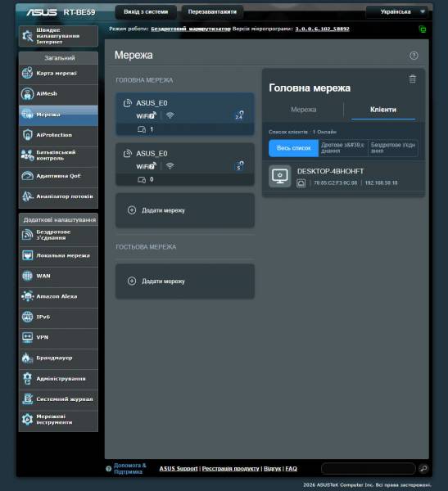This screenshot has height=491, width=448.
Task: Click Перезавантажити reboot button
Action: click(x=212, y=12)
